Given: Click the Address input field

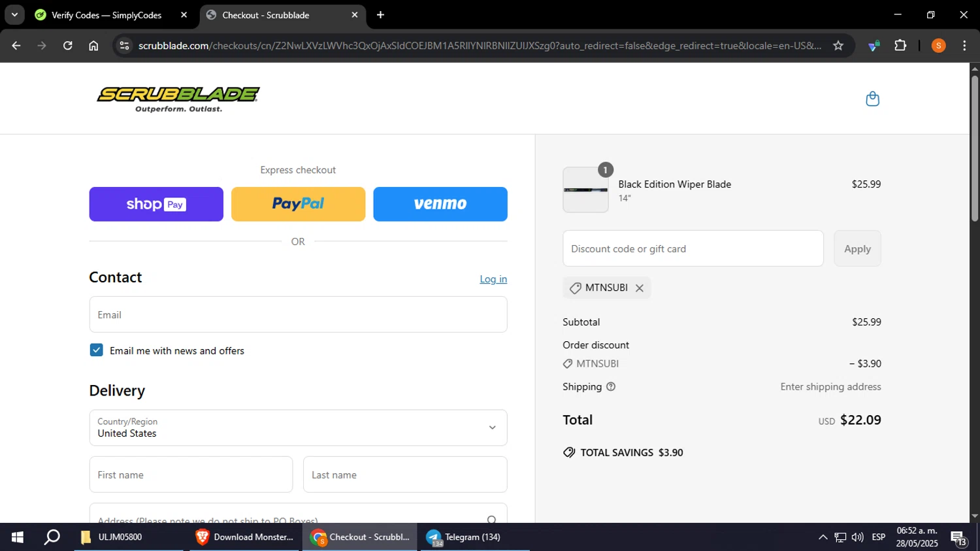Looking at the screenshot, I should click(x=298, y=514).
